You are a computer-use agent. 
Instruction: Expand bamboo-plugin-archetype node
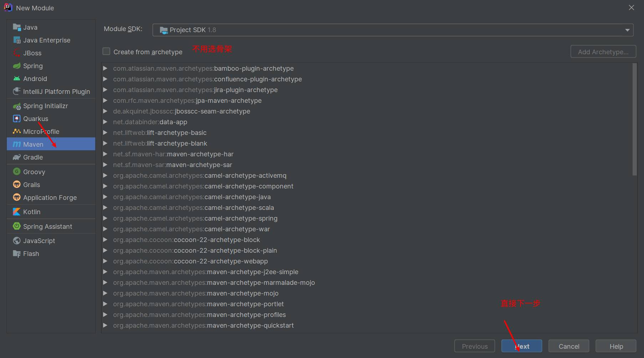click(x=105, y=68)
